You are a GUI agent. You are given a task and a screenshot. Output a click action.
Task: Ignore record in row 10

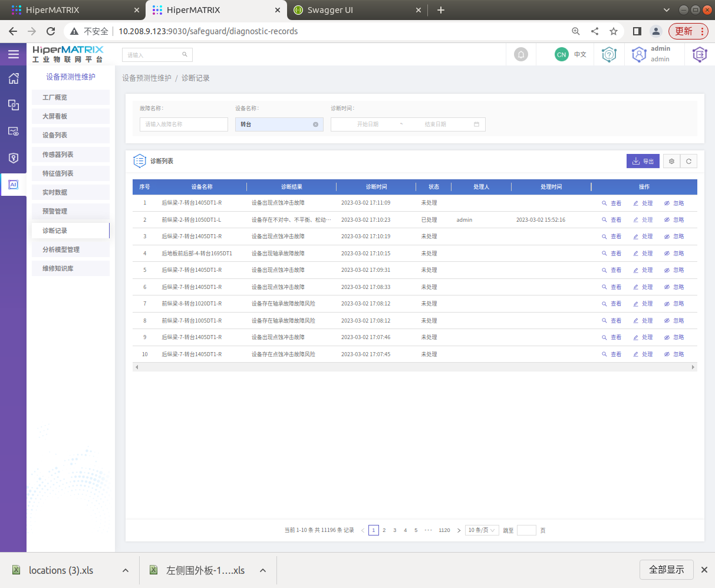(674, 354)
